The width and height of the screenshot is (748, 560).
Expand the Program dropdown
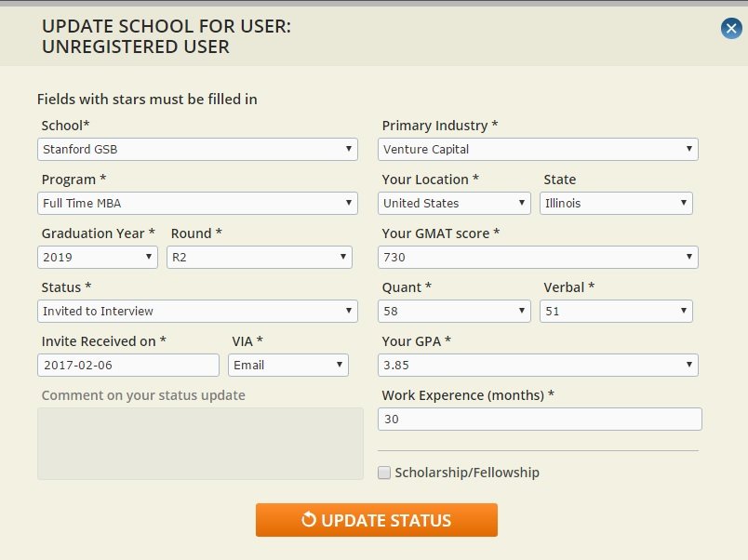pos(197,203)
